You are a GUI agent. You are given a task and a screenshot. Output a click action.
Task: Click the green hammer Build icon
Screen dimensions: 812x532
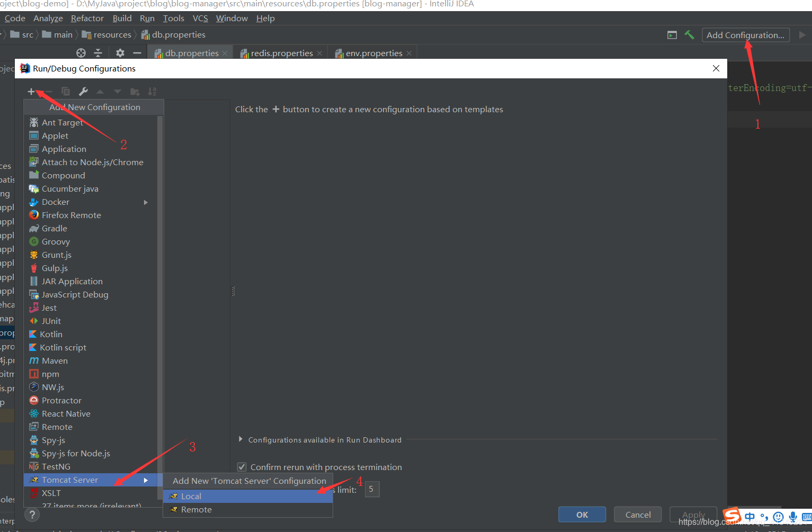(689, 35)
